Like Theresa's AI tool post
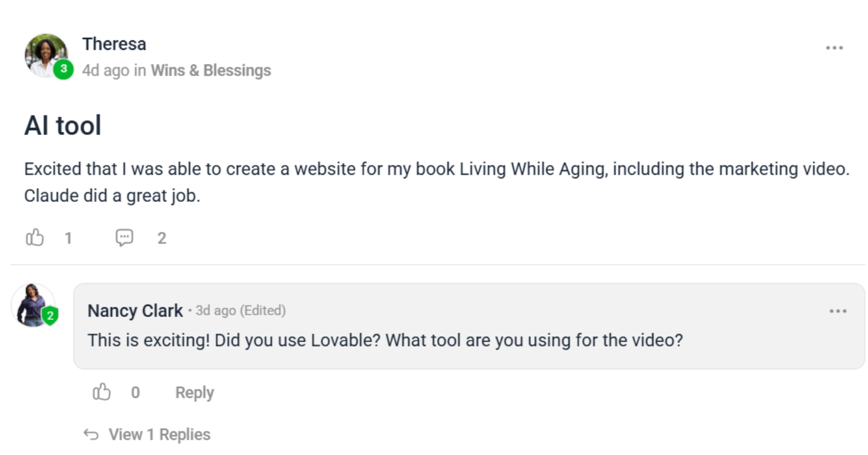This screenshot has width=868, height=455. (x=35, y=238)
